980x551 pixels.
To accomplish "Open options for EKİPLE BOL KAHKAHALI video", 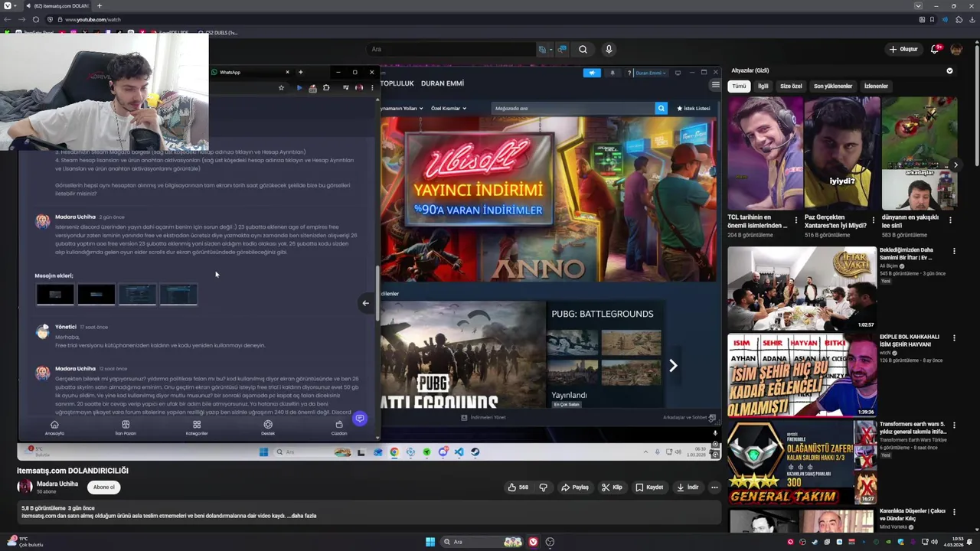I will (x=954, y=337).
